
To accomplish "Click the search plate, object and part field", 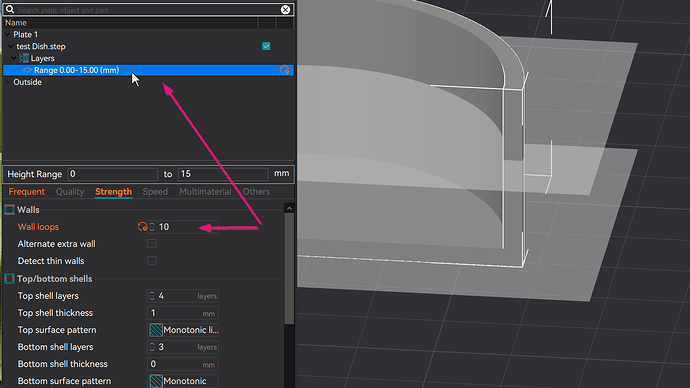I will (x=147, y=10).
